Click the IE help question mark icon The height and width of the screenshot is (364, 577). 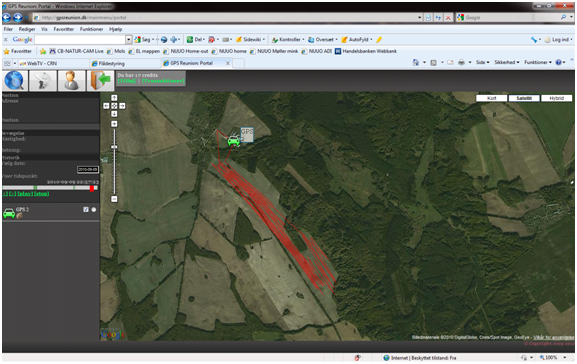point(559,63)
